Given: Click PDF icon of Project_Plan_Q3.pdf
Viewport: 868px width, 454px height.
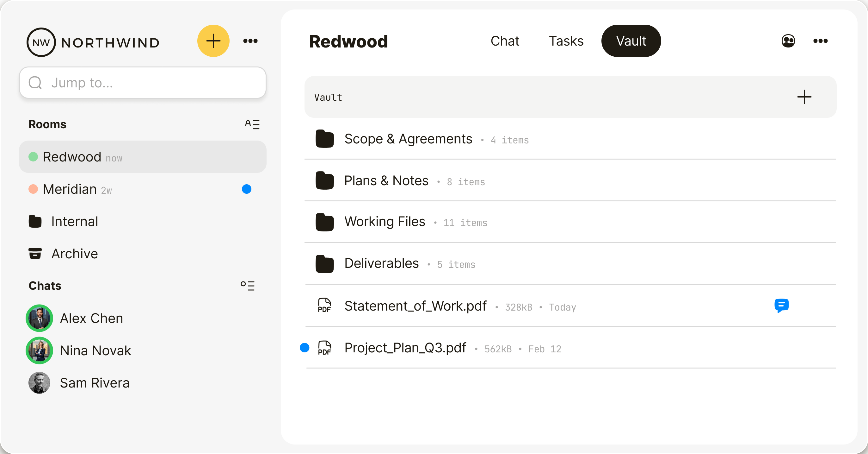Looking at the screenshot, I should (324, 348).
